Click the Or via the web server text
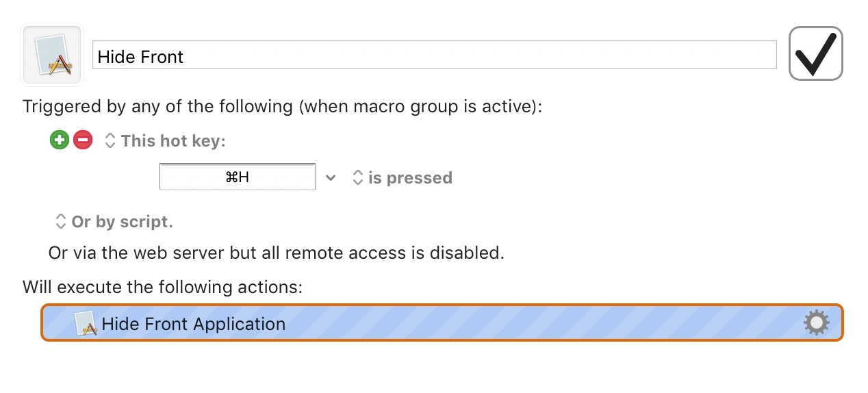This screenshot has width=868, height=393. [277, 253]
